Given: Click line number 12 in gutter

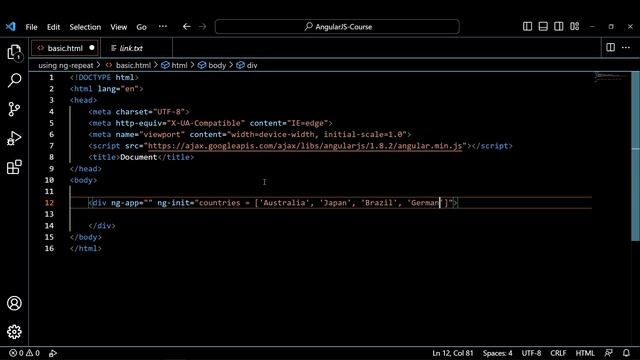Looking at the screenshot, I should 49,203.
